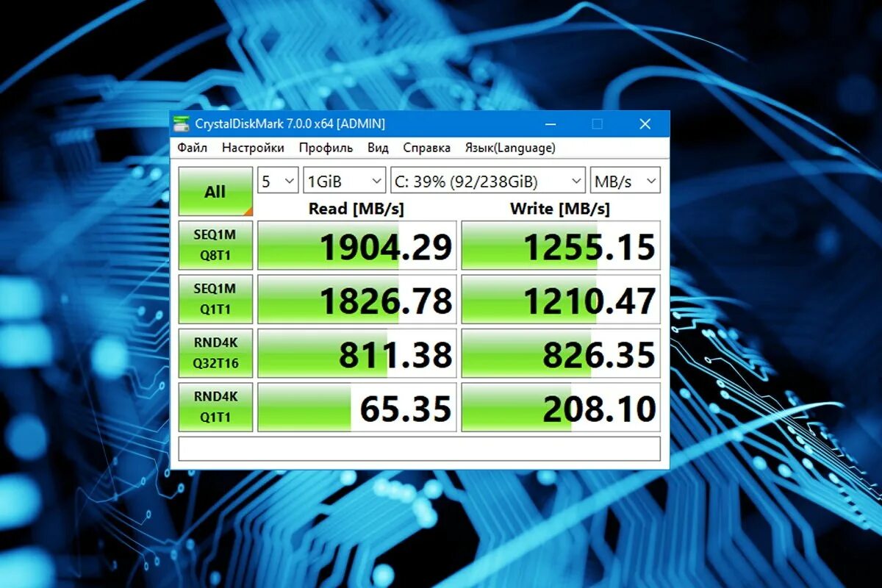
Task: Start the RND4K Q1T1 test
Action: coord(215,406)
